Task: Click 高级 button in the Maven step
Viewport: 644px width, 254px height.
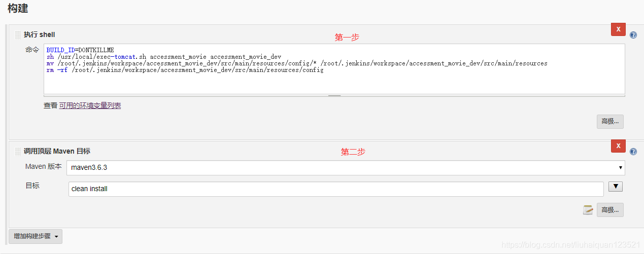Action: point(610,210)
